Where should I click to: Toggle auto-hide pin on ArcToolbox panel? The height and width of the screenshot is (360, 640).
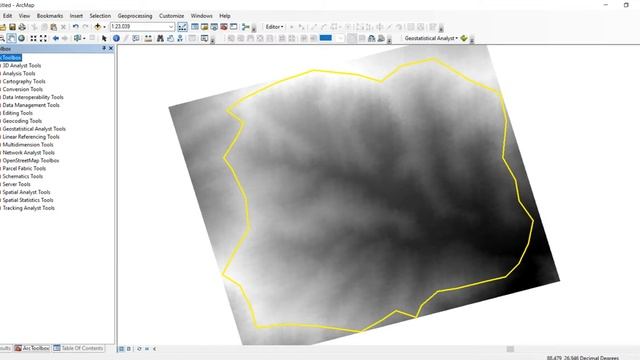(x=104, y=48)
